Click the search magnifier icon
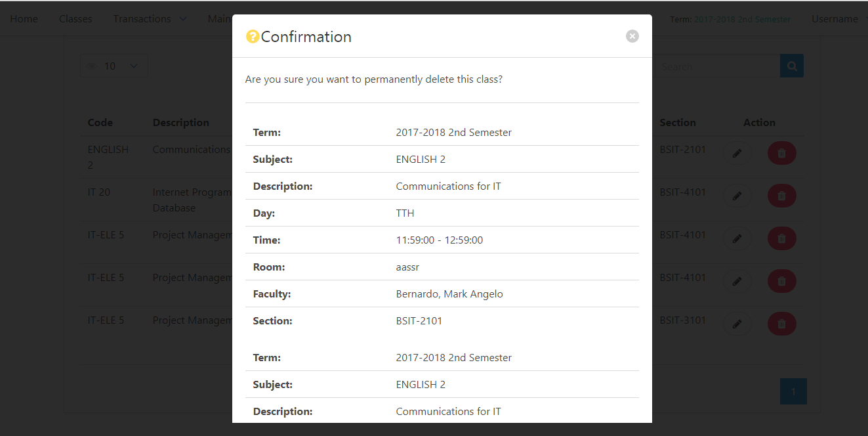Viewport: 868px width, 436px height. (x=791, y=66)
